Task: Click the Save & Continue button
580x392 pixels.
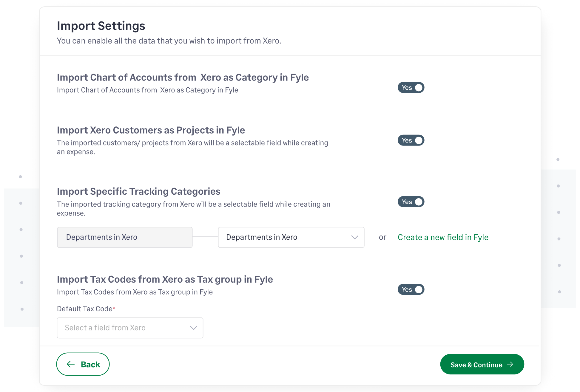Action: (482, 364)
